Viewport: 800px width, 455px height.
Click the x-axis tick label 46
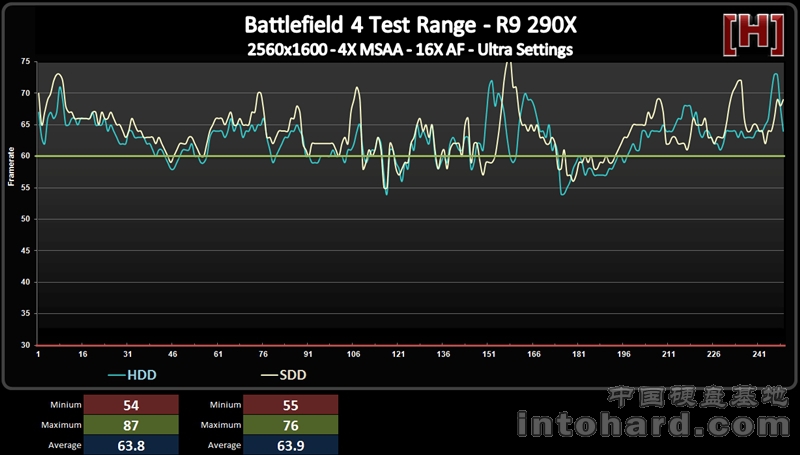click(x=173, y=354)
